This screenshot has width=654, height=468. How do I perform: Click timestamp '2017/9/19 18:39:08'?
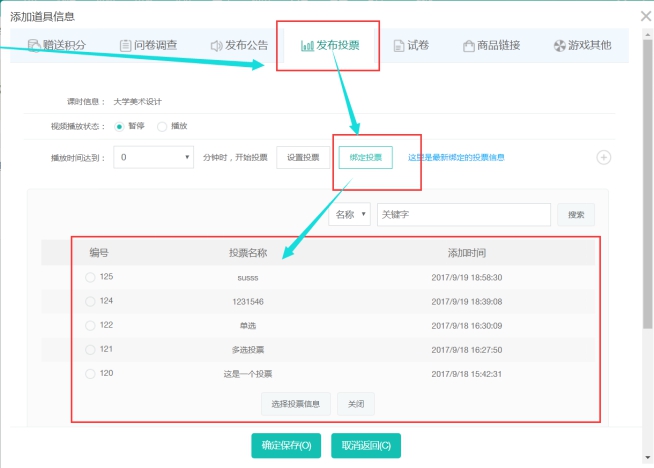pyautogui.click(x=467, y=302)
